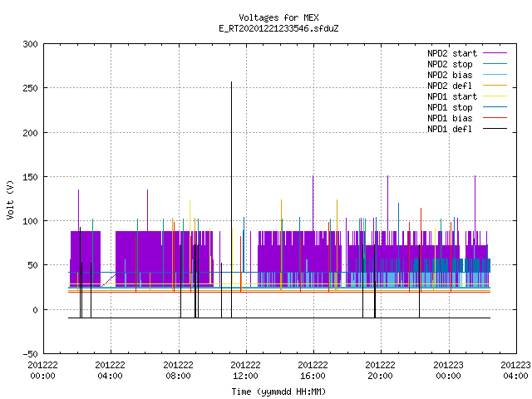Click the green line sample for NPD2 stop
The width and height of the screenshot is (532, 399).
pyautogui.click(x=495, y=63)
